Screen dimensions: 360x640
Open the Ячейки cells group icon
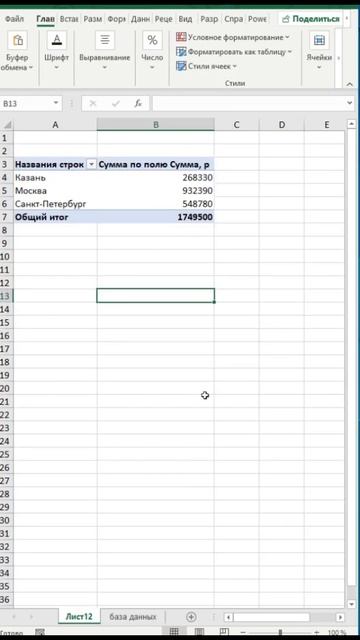[x=319, y=41]
